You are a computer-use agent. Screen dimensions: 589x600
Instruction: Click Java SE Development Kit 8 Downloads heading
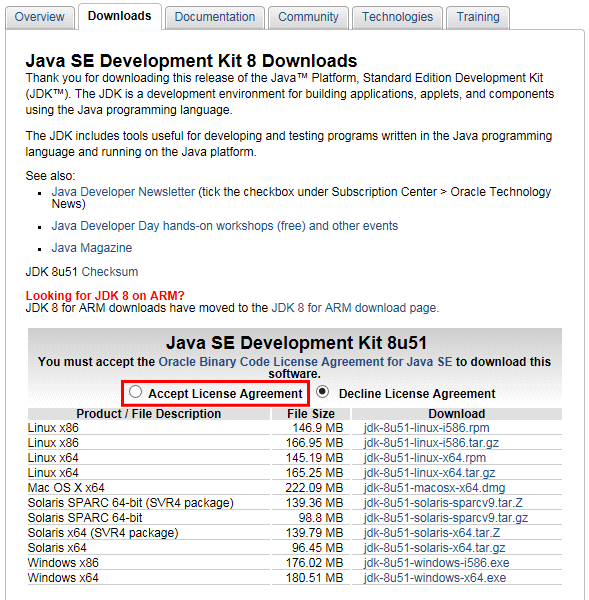[191, 60]
